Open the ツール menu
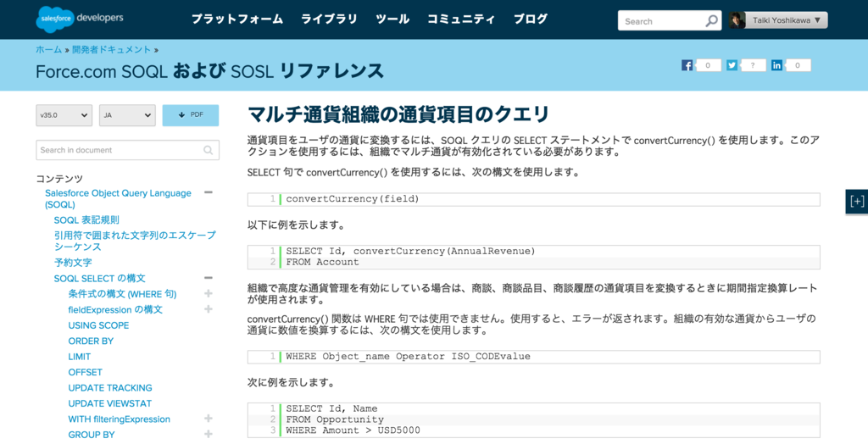 [x=392, y=19]
